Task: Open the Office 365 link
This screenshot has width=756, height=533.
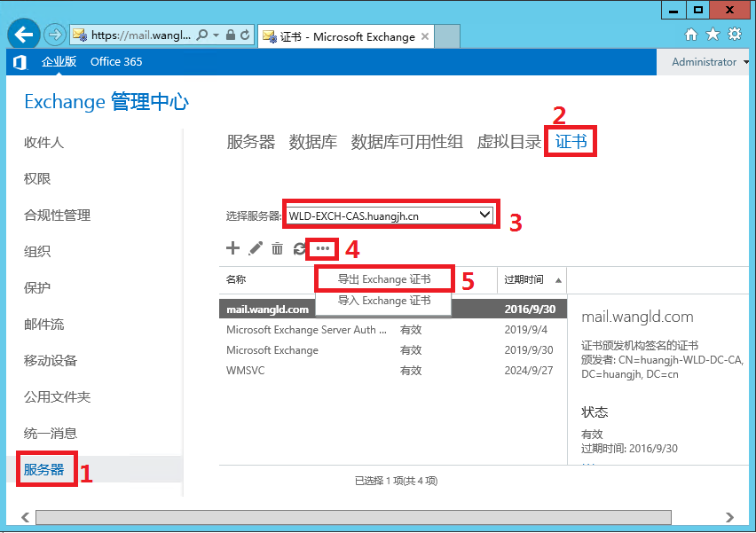Action: (x=116, y=62)
